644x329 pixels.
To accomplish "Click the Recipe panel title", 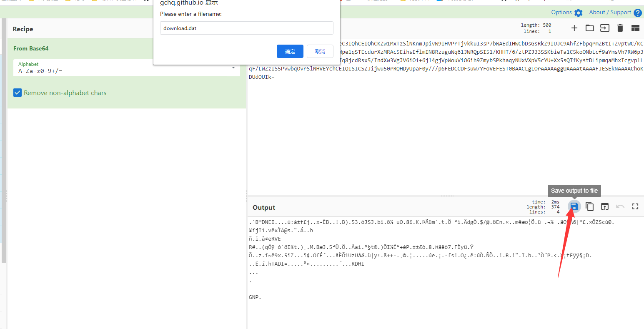I will pos(23,29).
